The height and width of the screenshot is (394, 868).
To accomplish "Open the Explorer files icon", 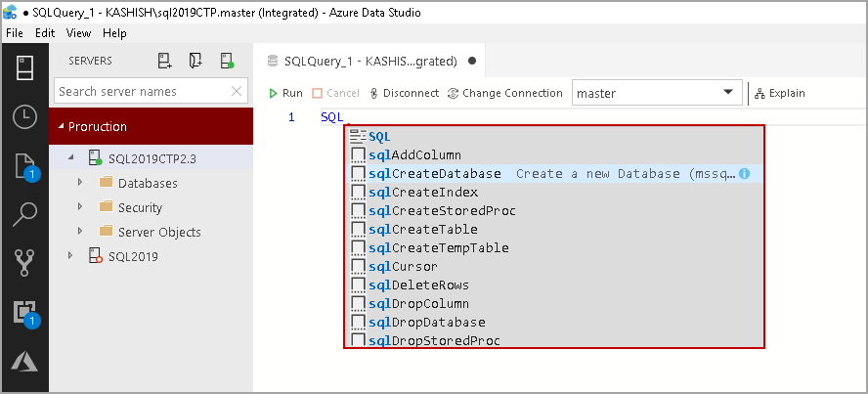I will coord(24,166).
